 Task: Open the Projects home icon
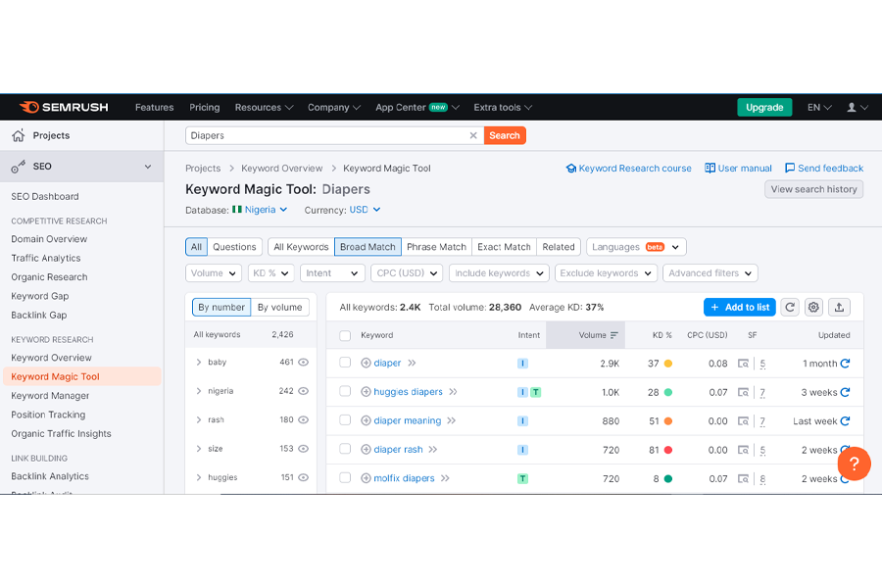[19, 135]
